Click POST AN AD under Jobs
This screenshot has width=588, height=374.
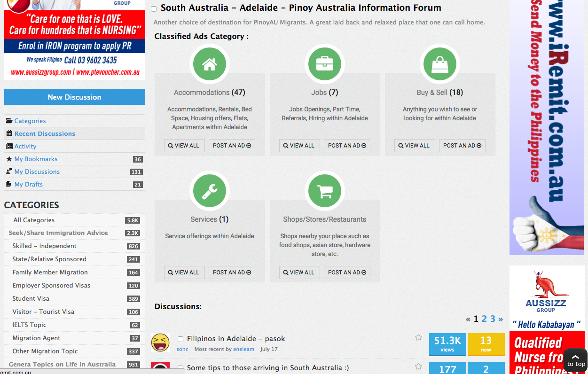pos(347,146)
